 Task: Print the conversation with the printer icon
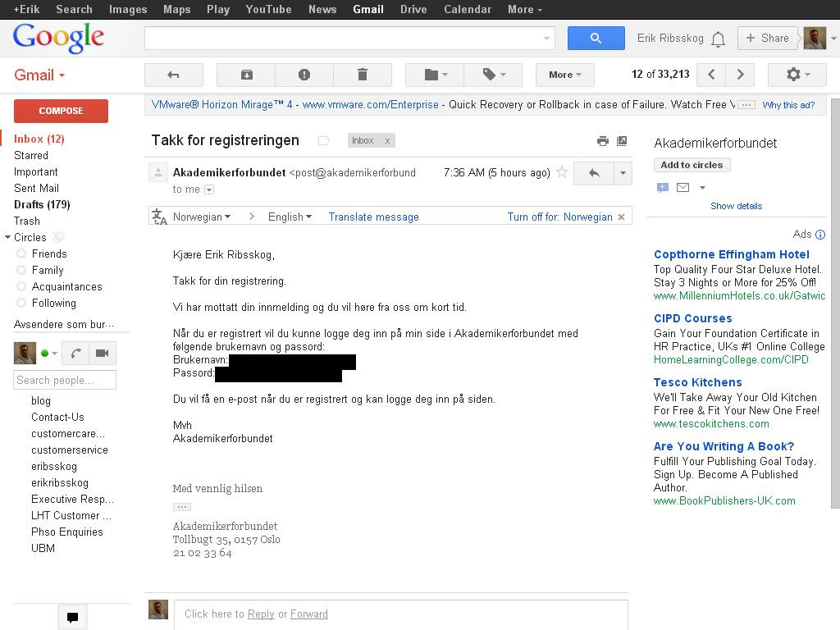(x=603, y=141)
